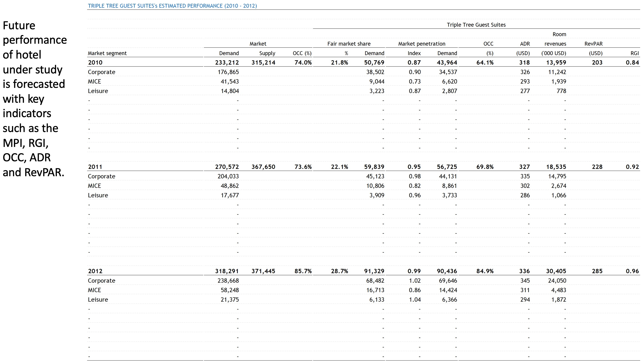
Task: Click 2010 Leisure demand 14,804
Action: click(x=229, y=91)
